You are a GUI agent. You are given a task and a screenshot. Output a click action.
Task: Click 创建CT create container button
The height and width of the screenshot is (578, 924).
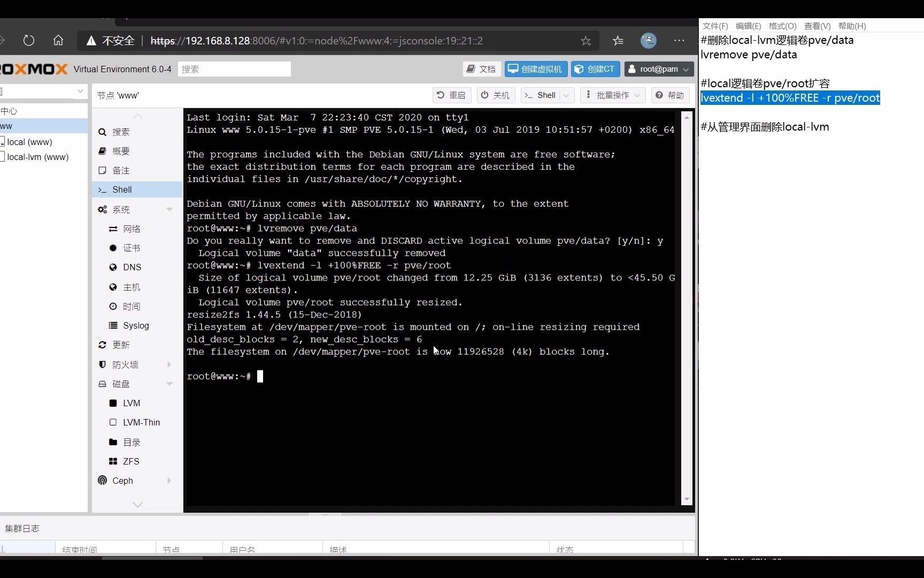(595, 69)
